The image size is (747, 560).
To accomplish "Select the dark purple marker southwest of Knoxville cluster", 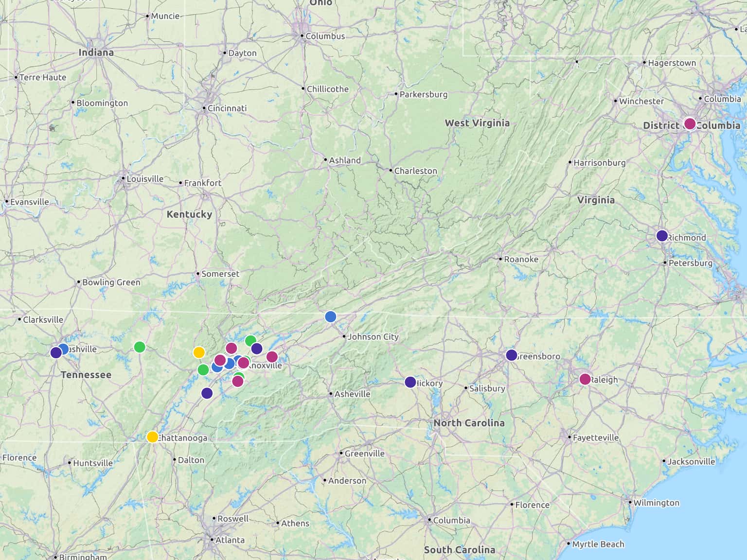I will (207, 393).
